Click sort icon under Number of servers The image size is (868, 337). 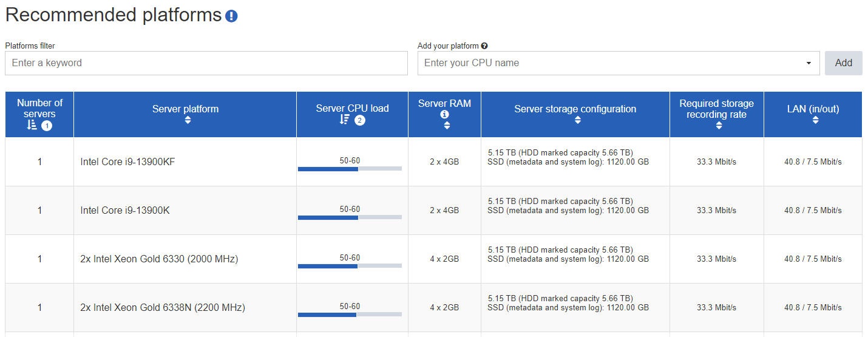(x=32, y=125)
